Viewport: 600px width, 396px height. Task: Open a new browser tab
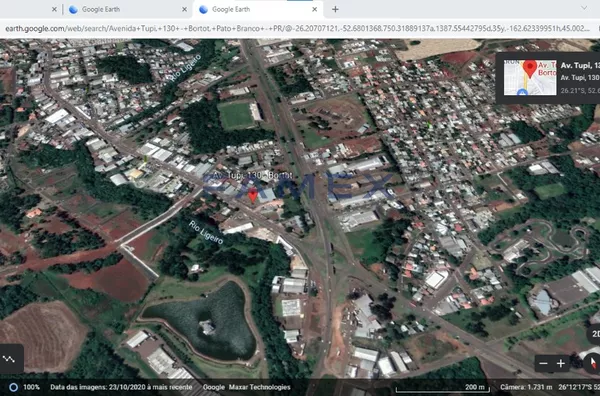[335, 9]
